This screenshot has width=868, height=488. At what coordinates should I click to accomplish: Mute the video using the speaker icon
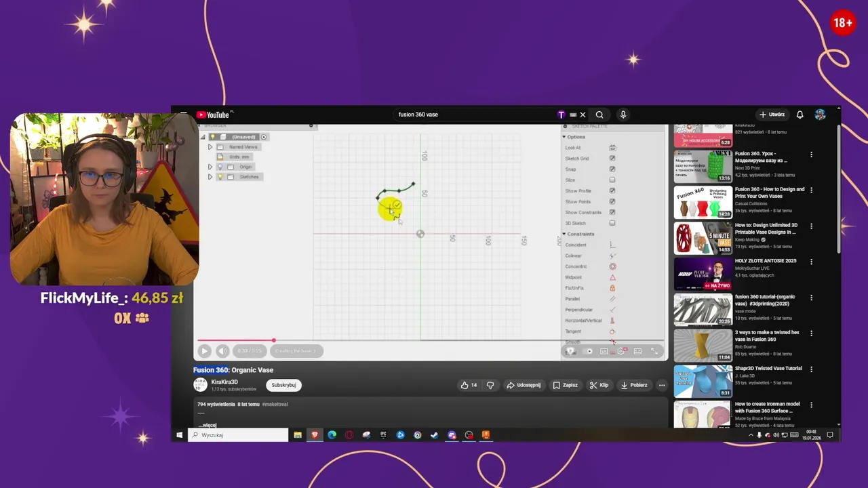point(222,351)
